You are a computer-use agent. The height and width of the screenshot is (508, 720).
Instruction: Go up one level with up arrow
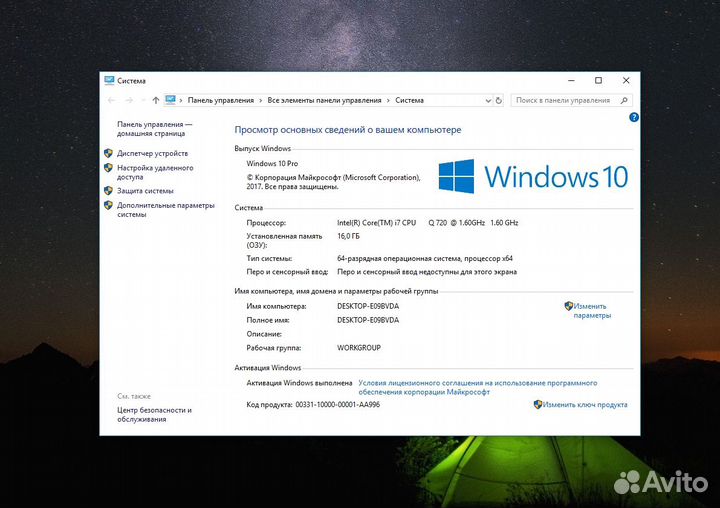coord(156,100)
